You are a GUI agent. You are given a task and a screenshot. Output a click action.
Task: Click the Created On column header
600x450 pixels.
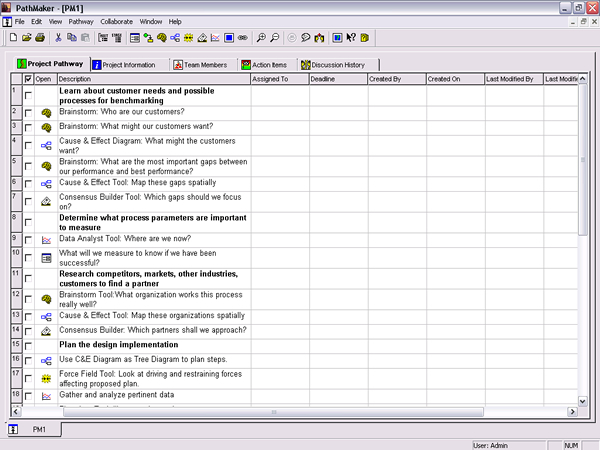[455, 79]
